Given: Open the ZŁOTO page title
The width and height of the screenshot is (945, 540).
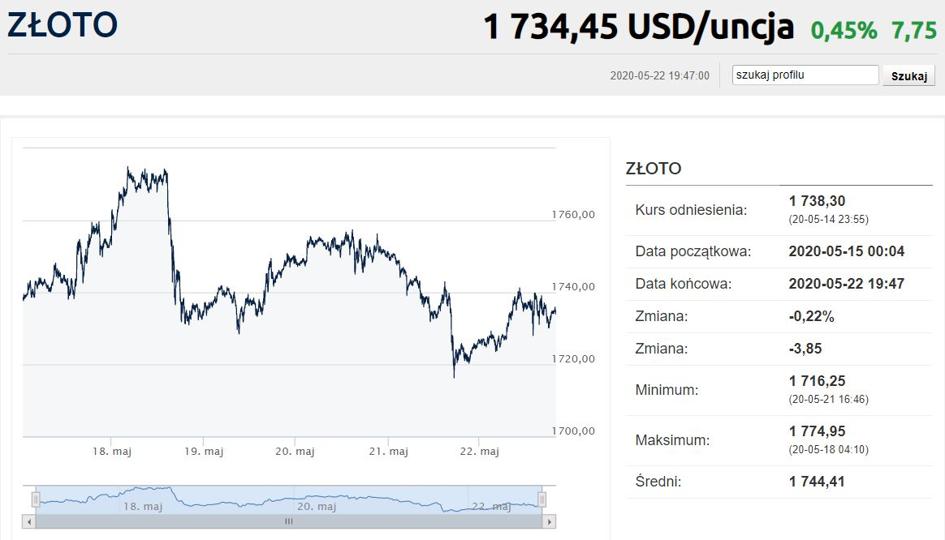Looking at the screenshot, I should coord(63,25).
